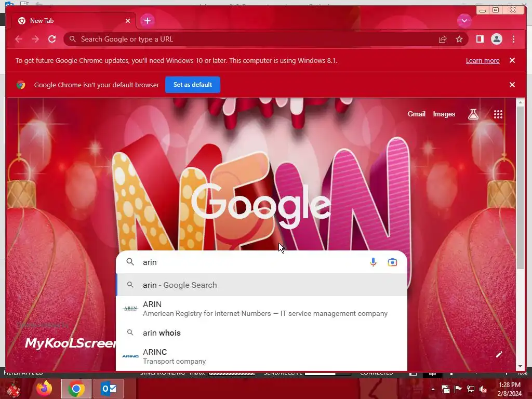The width and height of the screenshot is (532, 399).
Task: Bookmark this tab with the star icon
Action: coord(459,39)
